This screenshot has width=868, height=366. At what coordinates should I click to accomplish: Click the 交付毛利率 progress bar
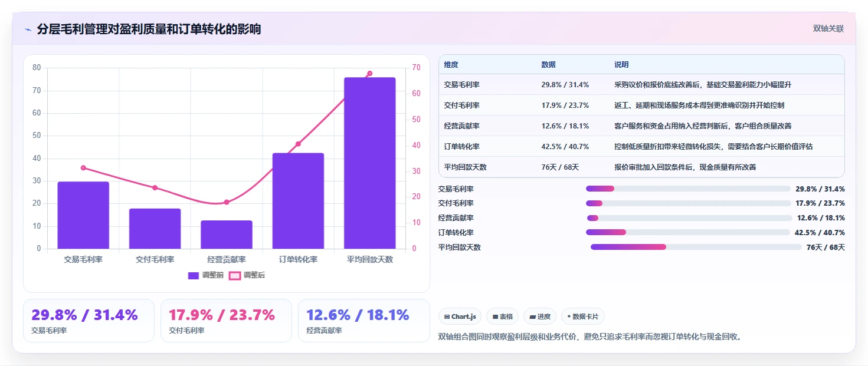pos(688,203)
